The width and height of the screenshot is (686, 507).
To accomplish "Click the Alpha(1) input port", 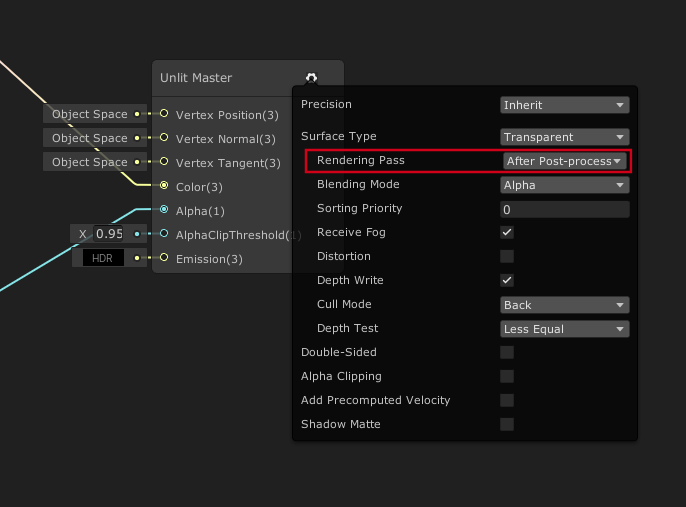I will coord(164,210).
